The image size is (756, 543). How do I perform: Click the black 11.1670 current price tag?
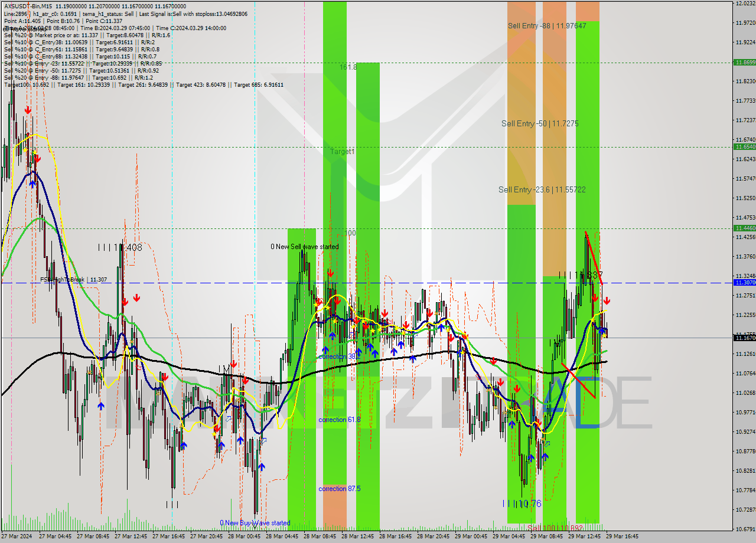pos(744,338)
